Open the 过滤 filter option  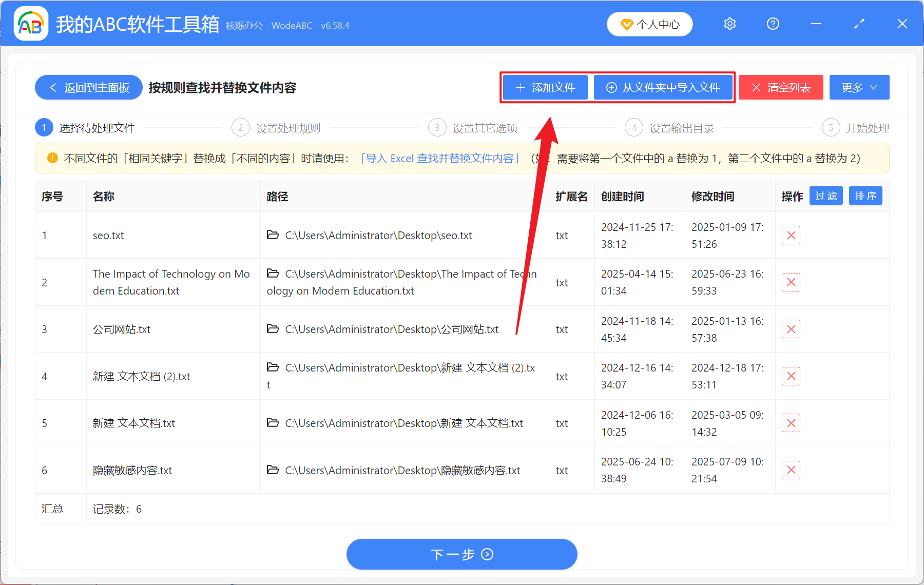(826, 196)
